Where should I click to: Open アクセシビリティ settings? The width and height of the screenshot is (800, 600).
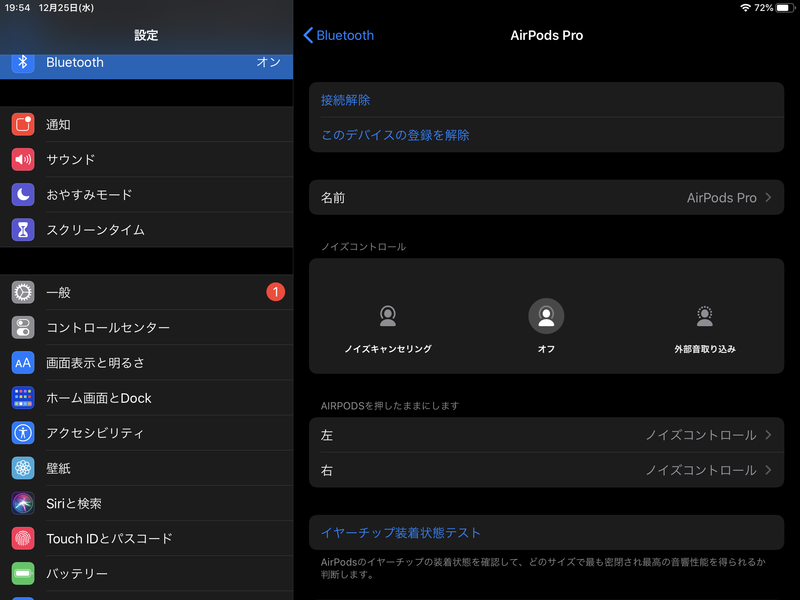pyautogui.click(x=146, y=433)
